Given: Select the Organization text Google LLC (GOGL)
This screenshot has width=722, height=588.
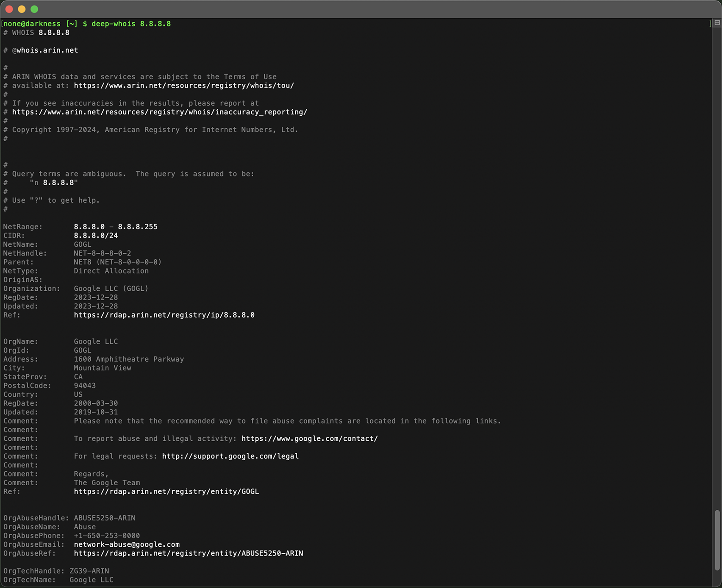Looking at the screenshot, I should (111, 288).
